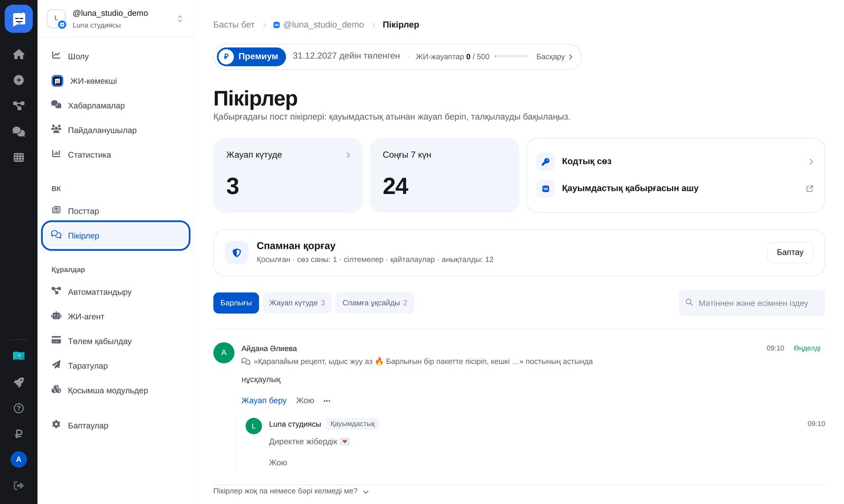Select the Барлығы filter tab
The image size is (844, 504).
pyautogui.click(x=236, y=303)
